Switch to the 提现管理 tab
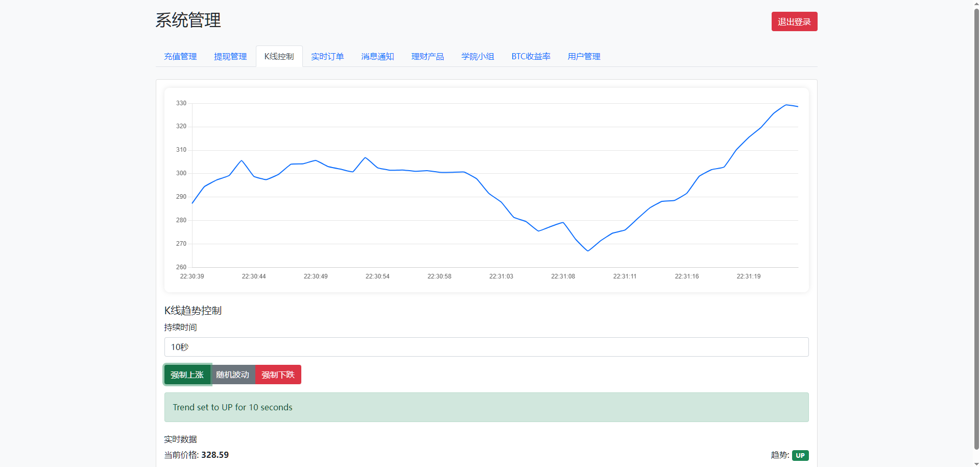The image size is (980, 467). point(230,56)
